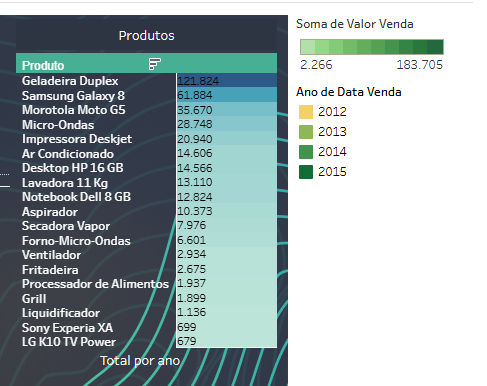
Task: Click the Soma de Valor Venda gradient bar
Action: coord(372,47)
